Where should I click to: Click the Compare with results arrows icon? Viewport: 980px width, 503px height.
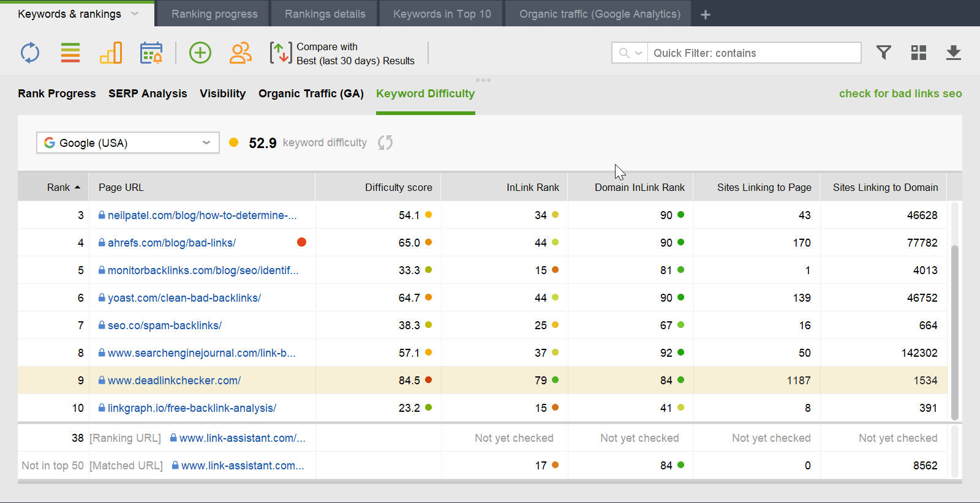[281, 53]
